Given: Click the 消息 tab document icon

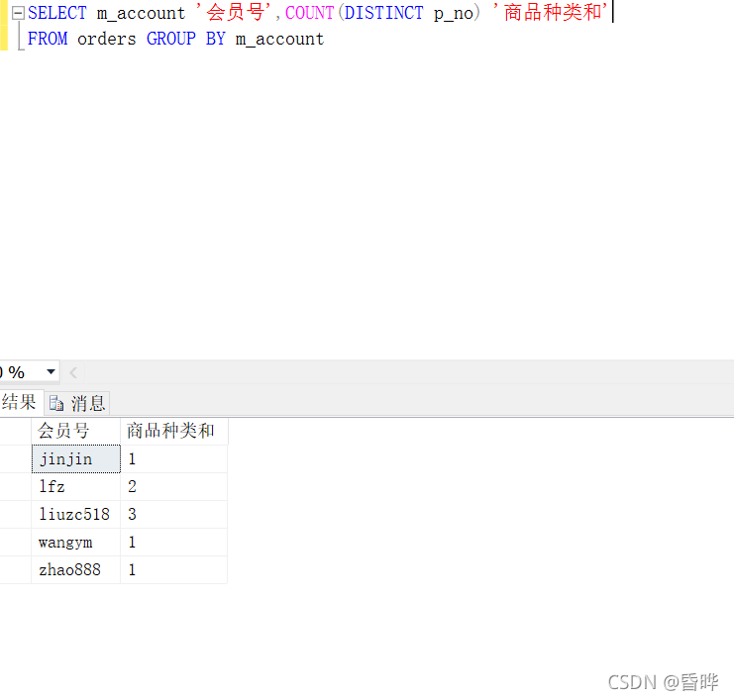Looking at the screenshot, I should [x=56, y=403].
